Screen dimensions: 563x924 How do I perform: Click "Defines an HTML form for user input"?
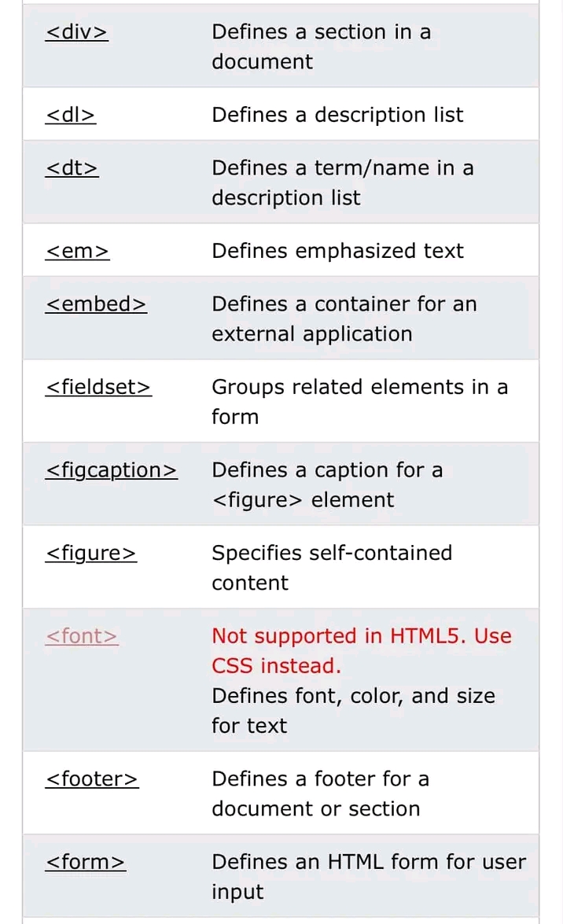point(368,876)
